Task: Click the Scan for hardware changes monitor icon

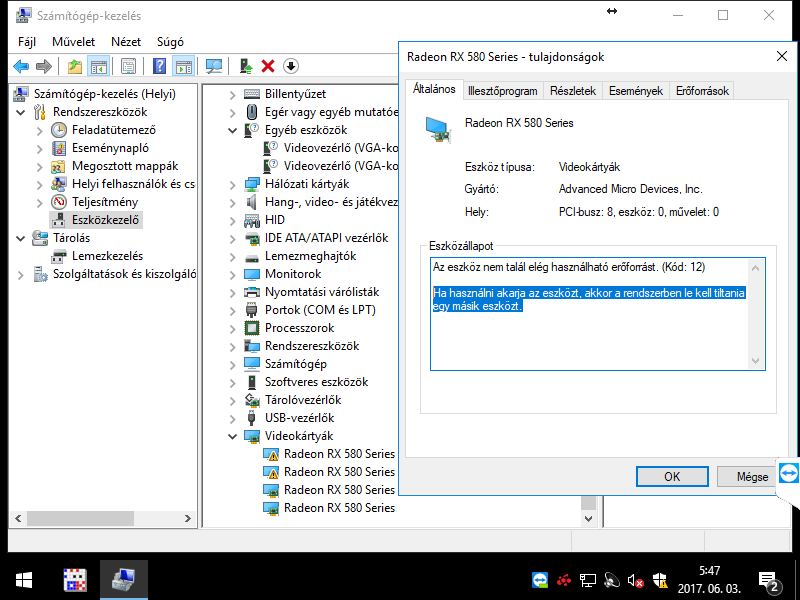Action: 213,66
